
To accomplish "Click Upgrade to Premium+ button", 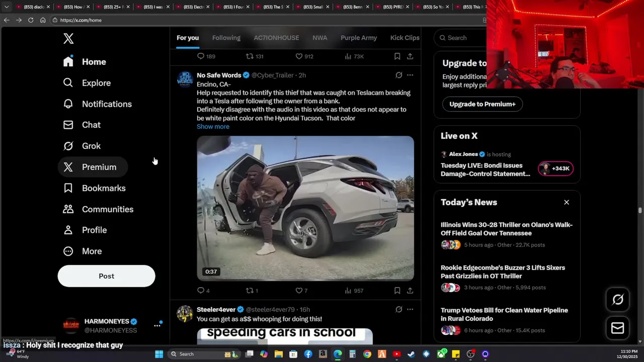I will [x=482, y=104].
